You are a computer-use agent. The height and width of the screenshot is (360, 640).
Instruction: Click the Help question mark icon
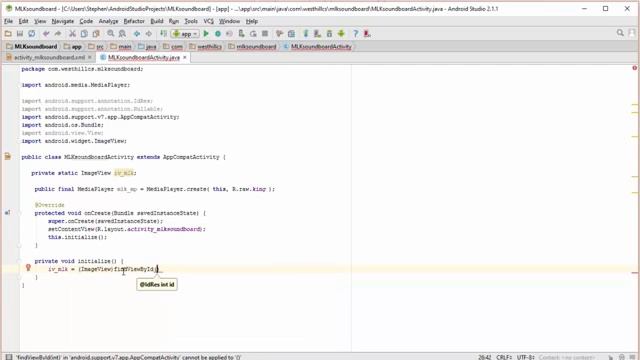click(356, 34)
